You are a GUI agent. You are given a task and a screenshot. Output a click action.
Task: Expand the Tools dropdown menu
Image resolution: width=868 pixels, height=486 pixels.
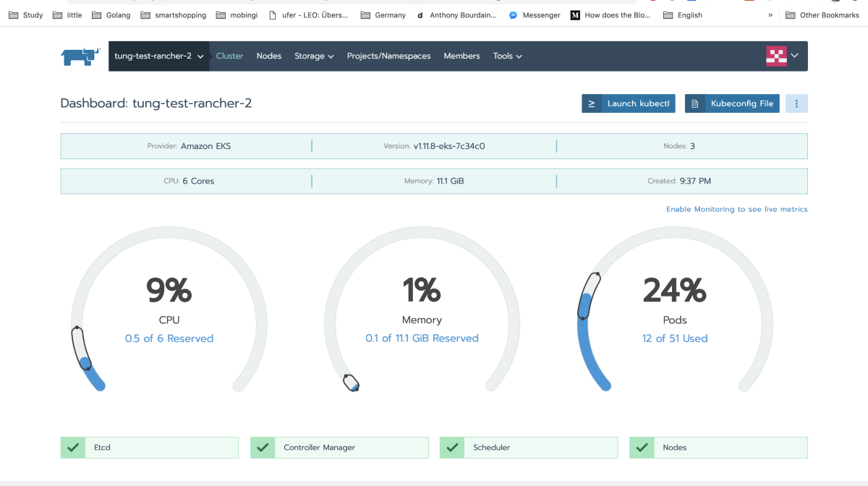tap(508, 56)
